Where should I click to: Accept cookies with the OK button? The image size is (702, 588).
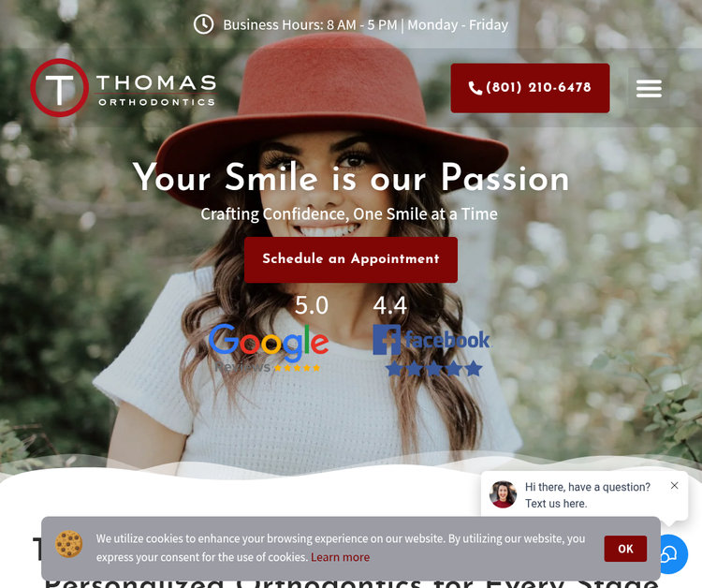click(x=625, y=549)
